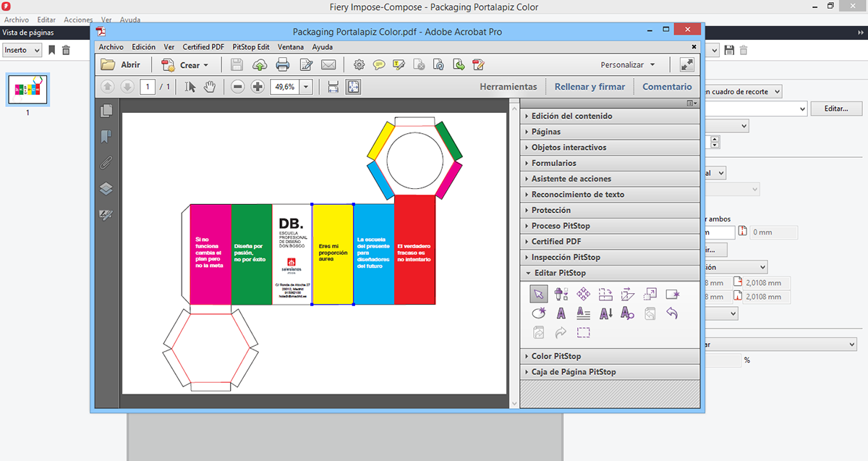Click the envelope email icon

pos(328,65)
